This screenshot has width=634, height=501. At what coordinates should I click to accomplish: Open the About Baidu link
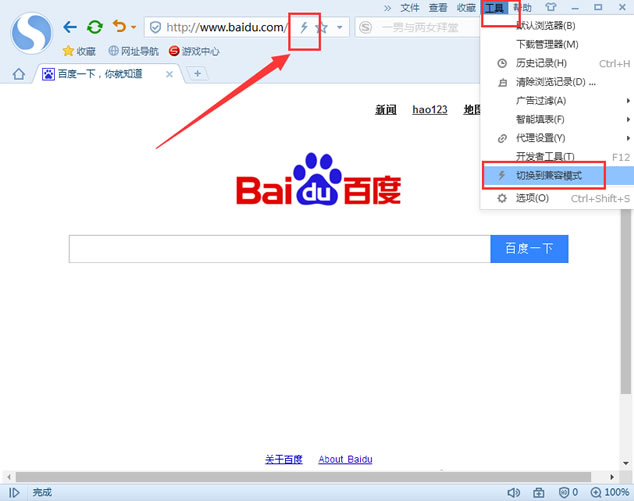[345, 459]
